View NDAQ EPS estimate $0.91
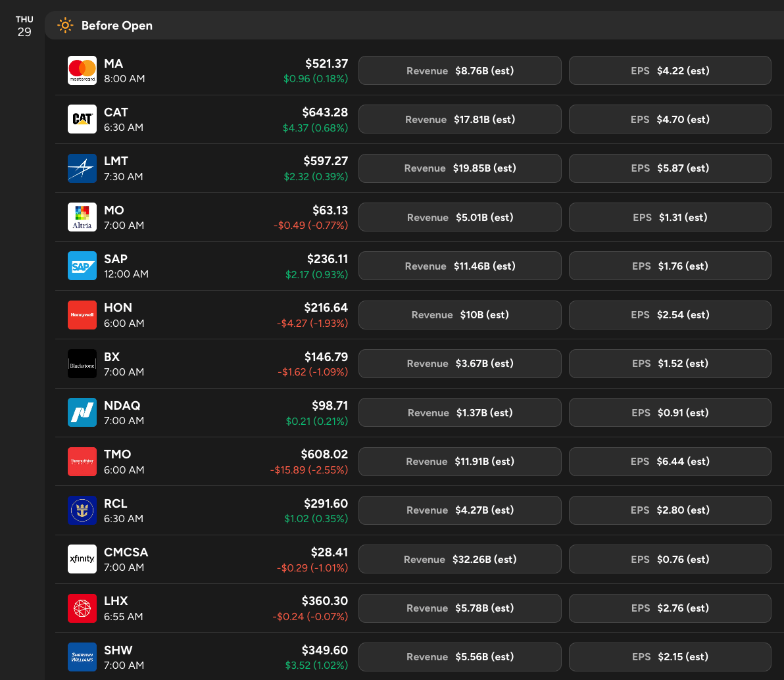This screenshot has height=680, width=784. (670, 412)
